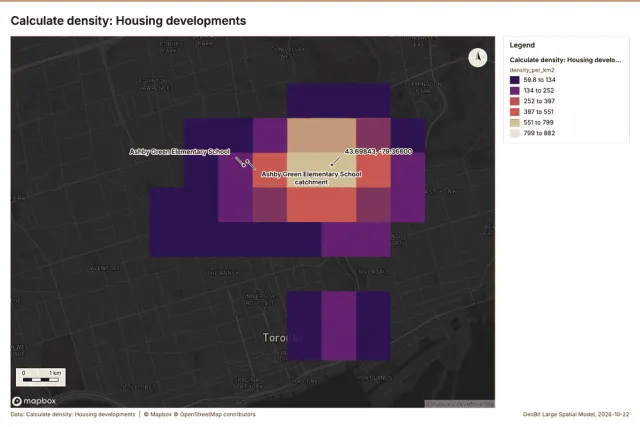
Task: Click the Ashby Green Elementary School catchment label
Action: pyautogui.click(x=311, y=178)
